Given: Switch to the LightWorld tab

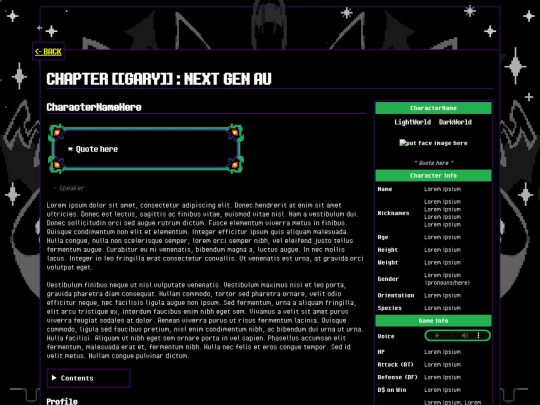Looking at the screenshot, I should pos(413,122).
